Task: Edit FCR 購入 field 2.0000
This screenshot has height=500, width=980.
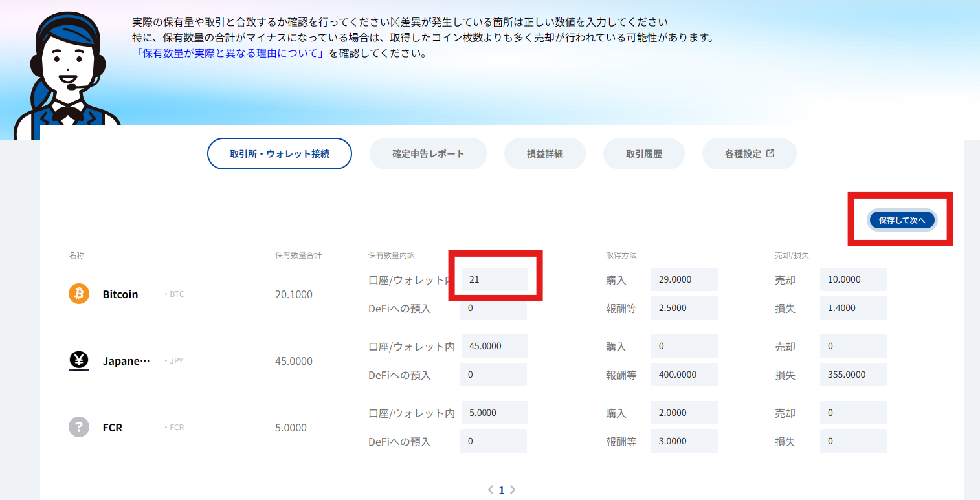Action: coord(685,413)
